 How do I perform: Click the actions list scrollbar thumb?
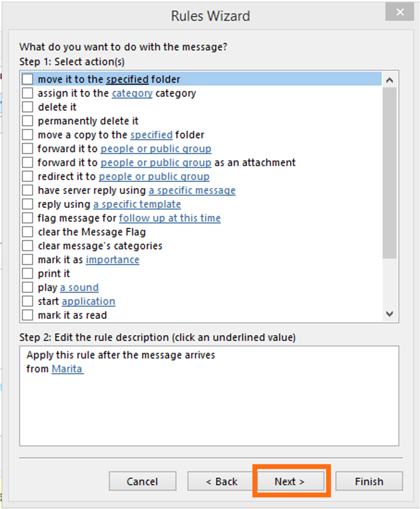[x=390, y=173]
